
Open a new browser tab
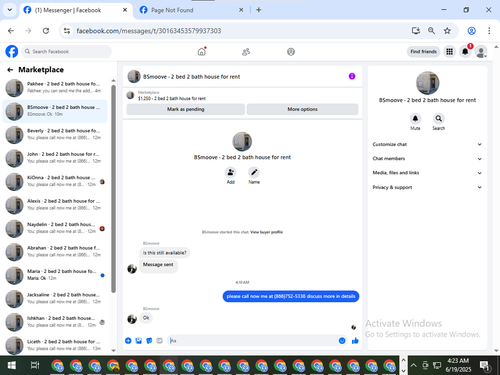(259, 10)
